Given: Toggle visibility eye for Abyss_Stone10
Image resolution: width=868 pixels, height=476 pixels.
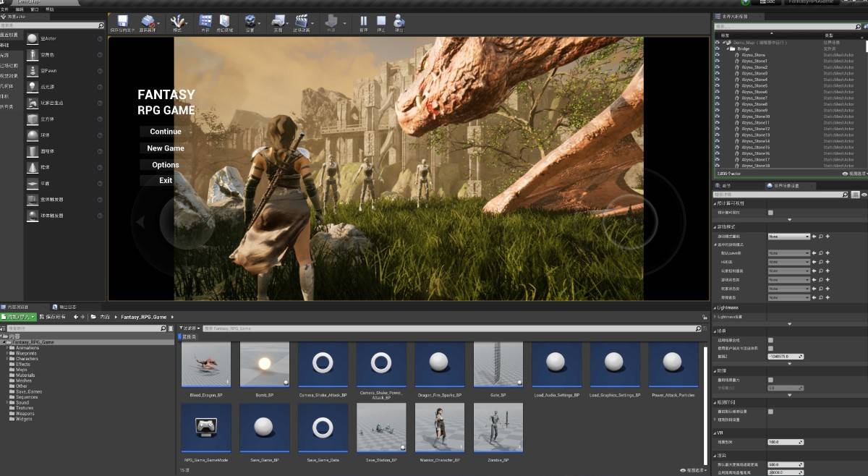Looking at the screenshot, I should (x=718, y=116).
